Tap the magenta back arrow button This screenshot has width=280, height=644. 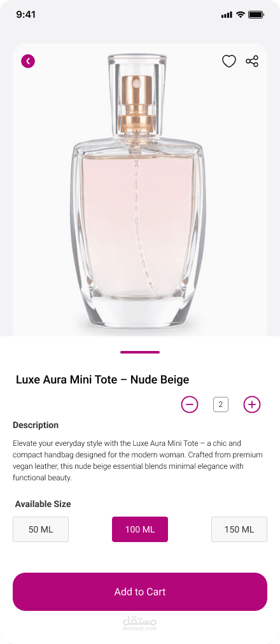[x=28, y=61]
